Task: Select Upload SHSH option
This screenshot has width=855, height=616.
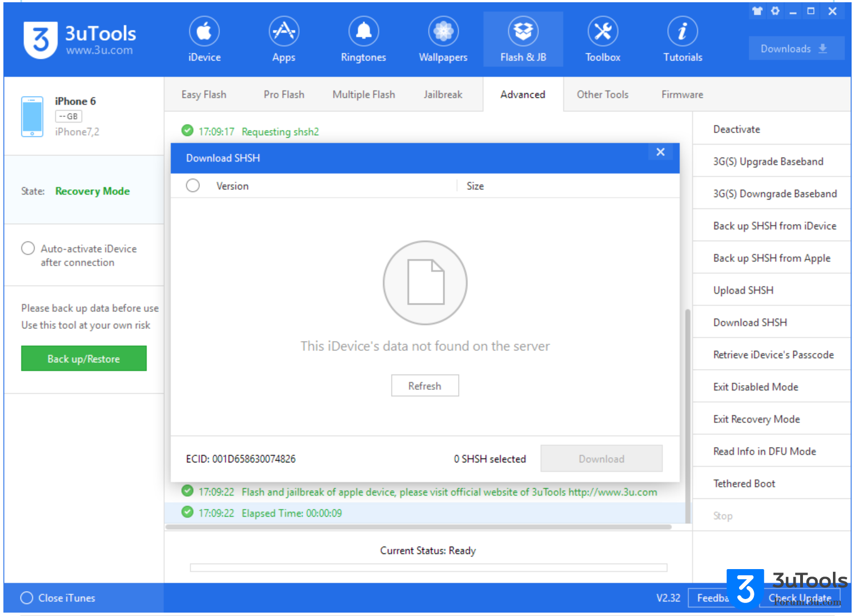Action: tap(771, 290)
